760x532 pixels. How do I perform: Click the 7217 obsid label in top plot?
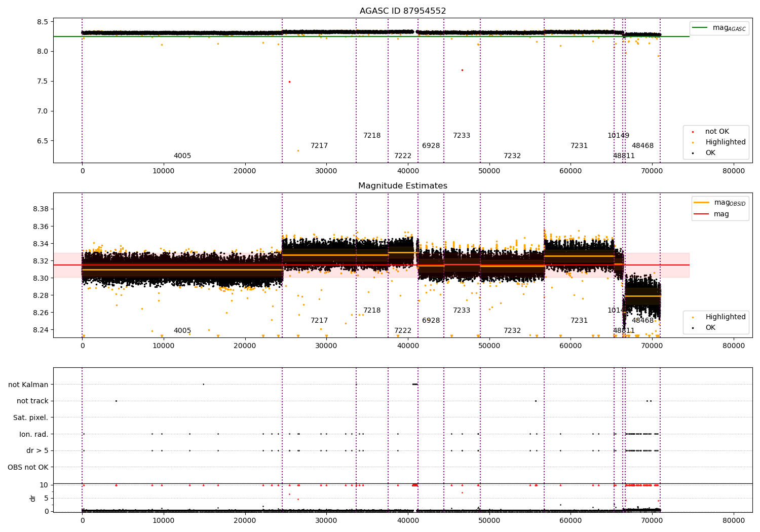[319, 146]
